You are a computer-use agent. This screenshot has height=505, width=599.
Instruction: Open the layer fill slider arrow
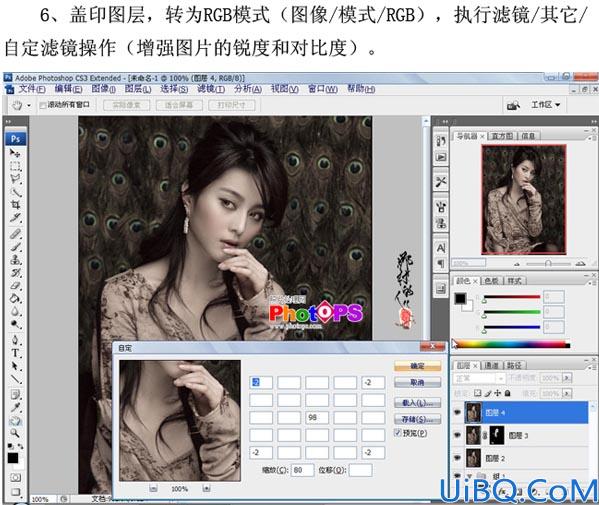(x=567, y=393)
